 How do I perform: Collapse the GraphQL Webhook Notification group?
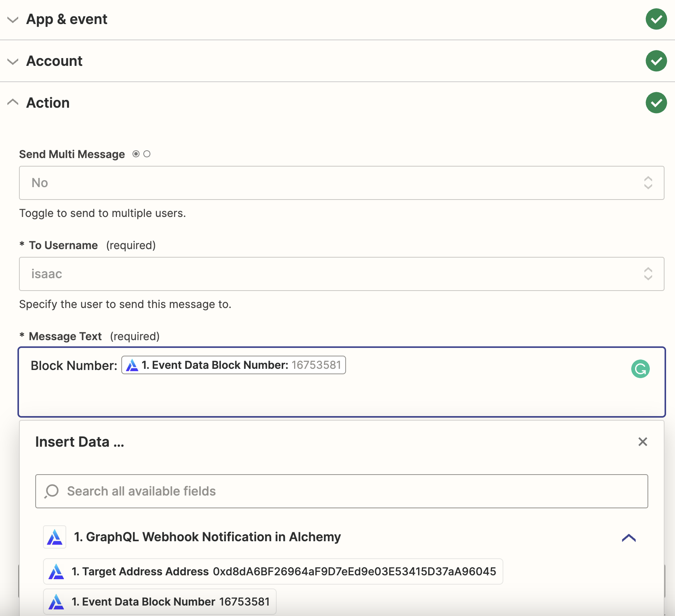[x=629, y=538]
